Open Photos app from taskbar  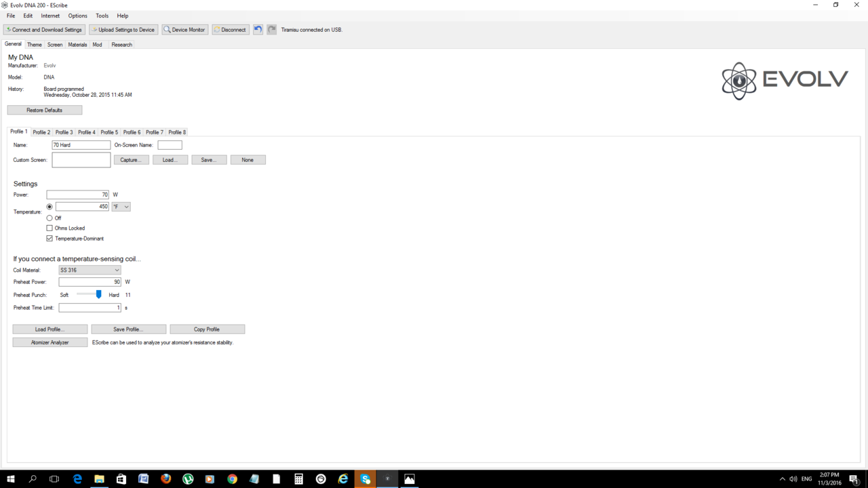(x=410, y=479)
